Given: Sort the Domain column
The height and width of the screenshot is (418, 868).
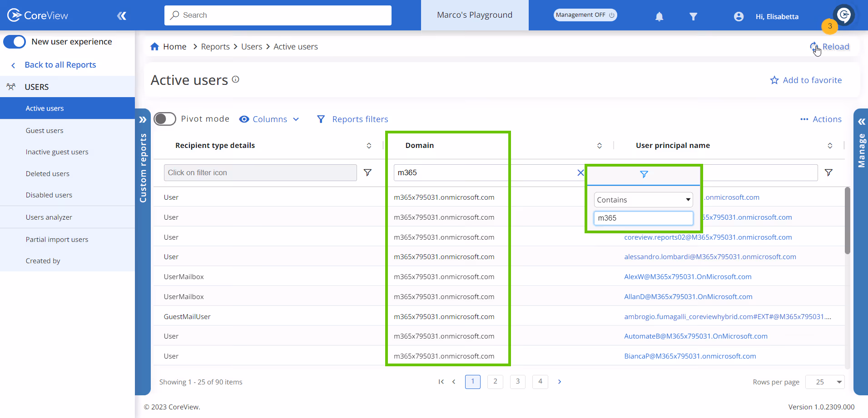Looking at the screenshot, I should [x=599, y=145].
